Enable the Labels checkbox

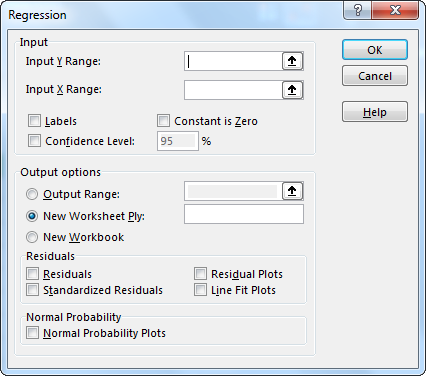tap(34, 121)
